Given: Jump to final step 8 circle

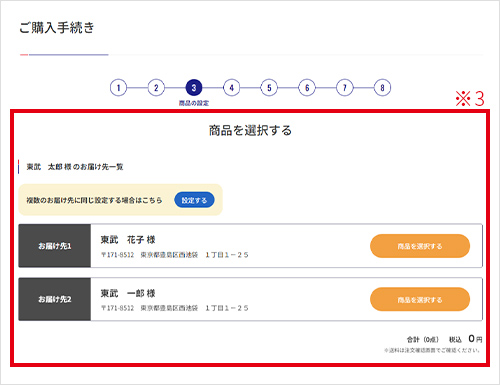Looking at the screenshot, I should tap(382, 88).
